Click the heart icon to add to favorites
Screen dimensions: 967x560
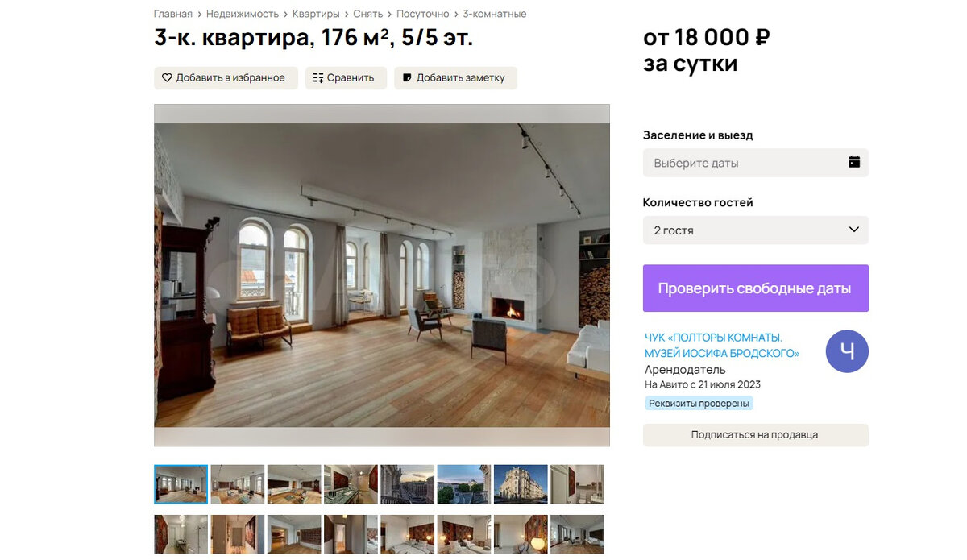167,78
